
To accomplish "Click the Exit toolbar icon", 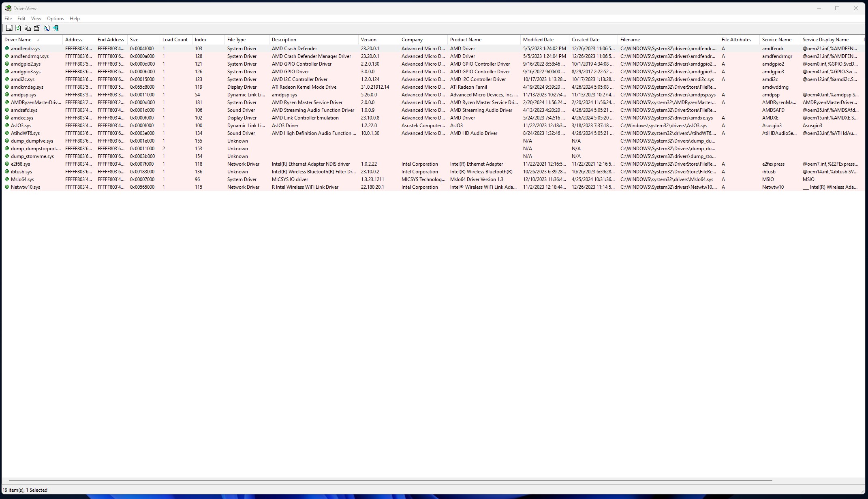I will pyautogui.click(x=56, y=28).
